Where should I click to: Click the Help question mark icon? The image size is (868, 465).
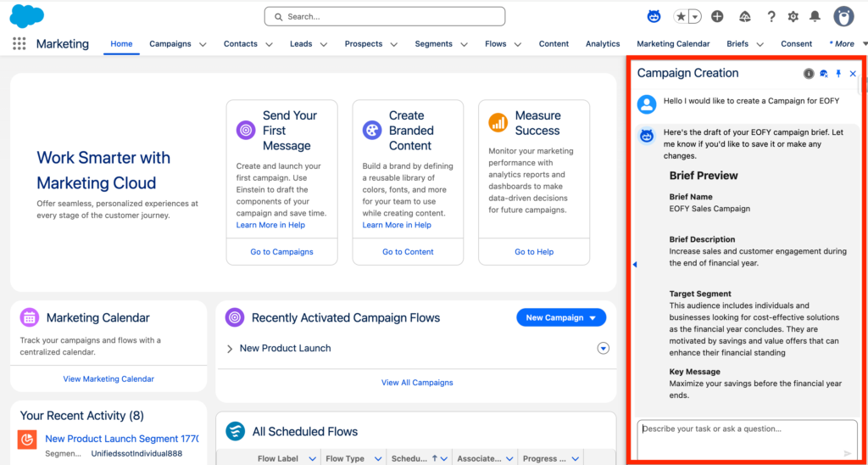tap(771, 17)
